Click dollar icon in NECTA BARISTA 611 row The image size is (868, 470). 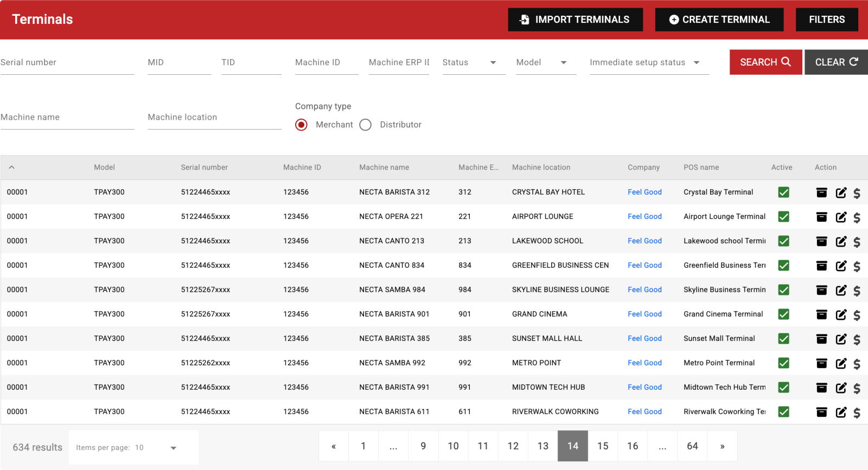click(857, 413)
